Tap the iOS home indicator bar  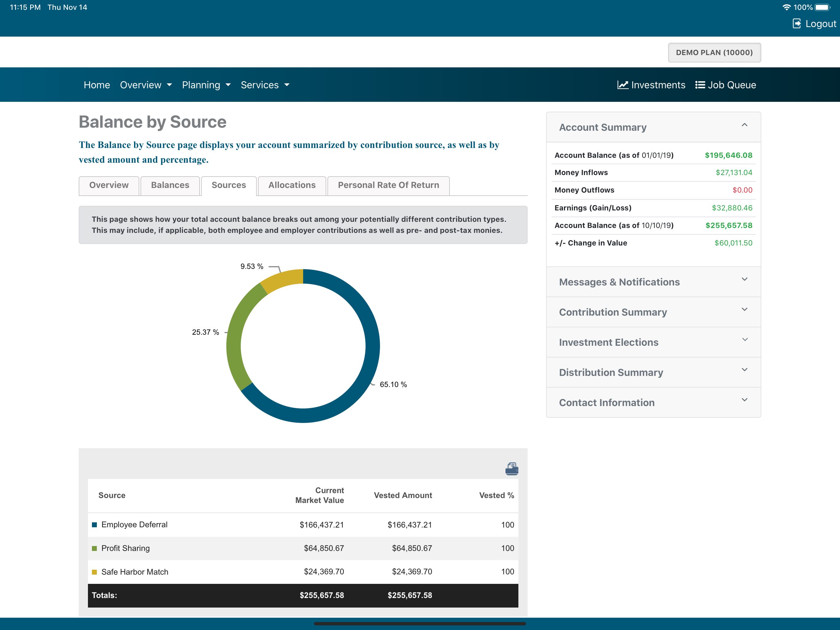pyautogui.click(x=420, y=624)
